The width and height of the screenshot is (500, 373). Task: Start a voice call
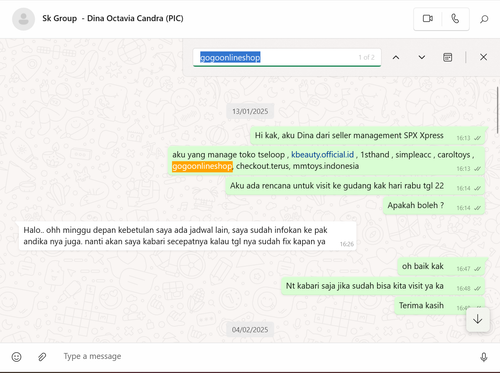coord(455,18)
